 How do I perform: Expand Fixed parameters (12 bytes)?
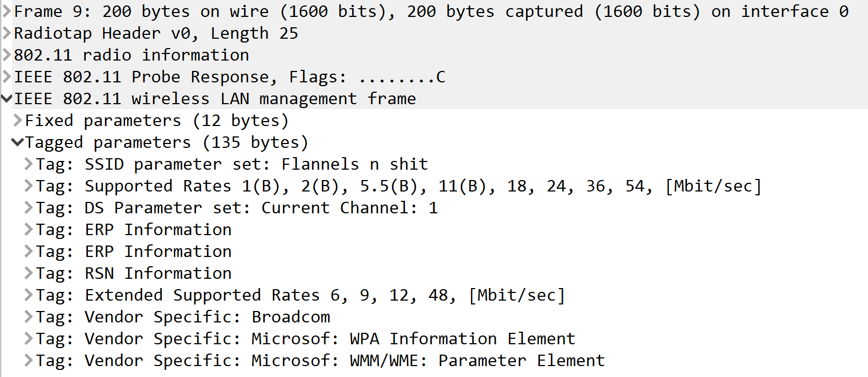(x=17, y=121)
